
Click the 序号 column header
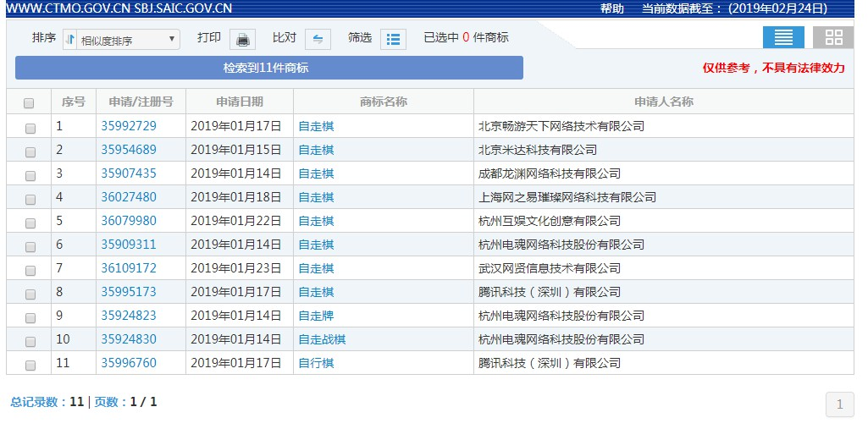coord(74,102)
